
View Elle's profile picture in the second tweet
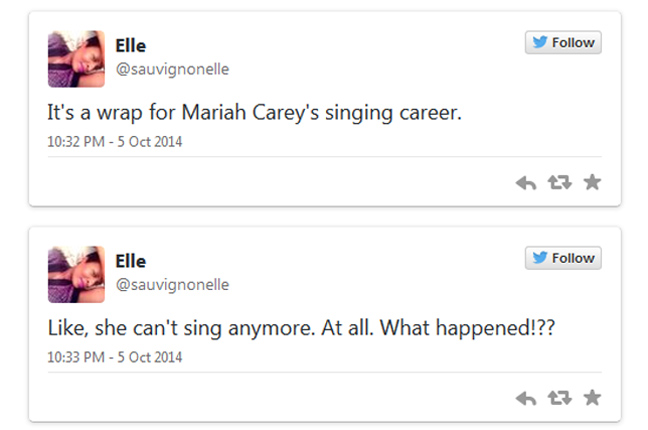click(76, 274)
